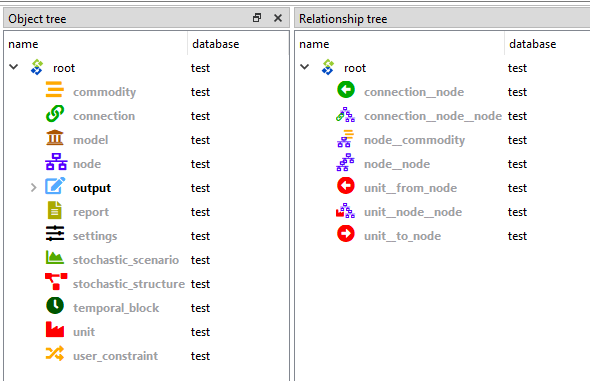This screenshot has width=590, height=381.
Task: Undock the Object tree panel
Action: pyautogui.click(x=257, y=18)
